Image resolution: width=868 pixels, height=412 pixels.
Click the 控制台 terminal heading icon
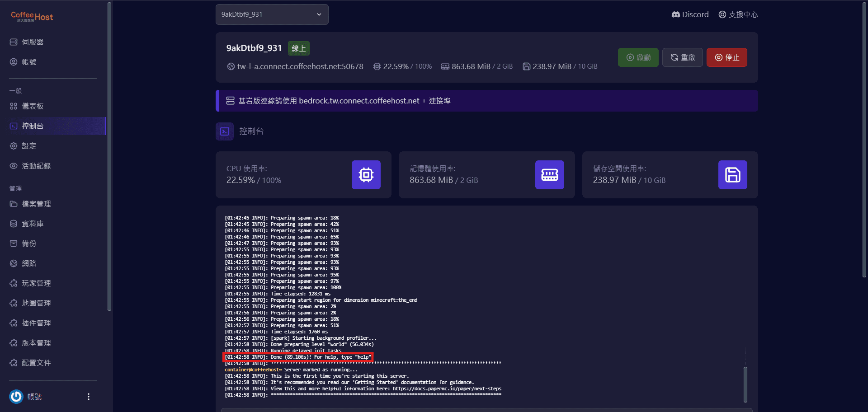tap(225, 131)
